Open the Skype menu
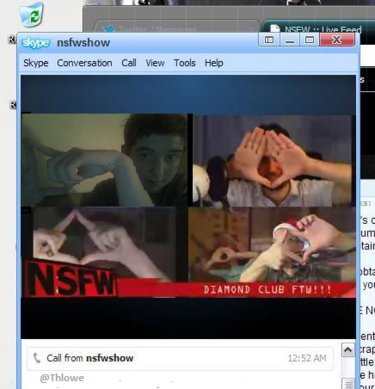This screenshot has width=375, height=389. (36, 63)
